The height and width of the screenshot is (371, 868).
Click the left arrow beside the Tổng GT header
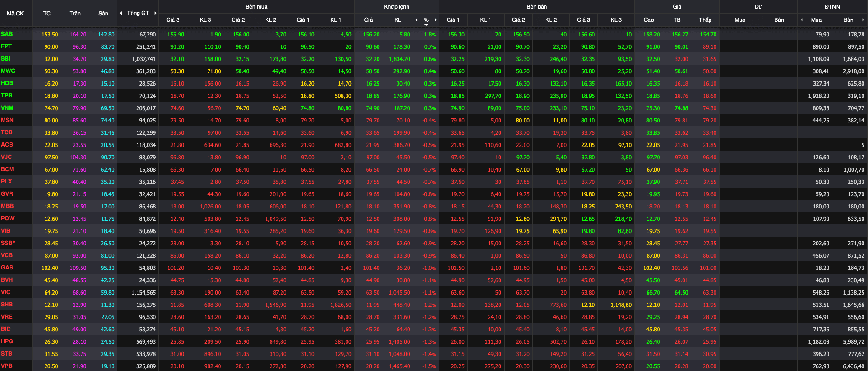point(121,13)
